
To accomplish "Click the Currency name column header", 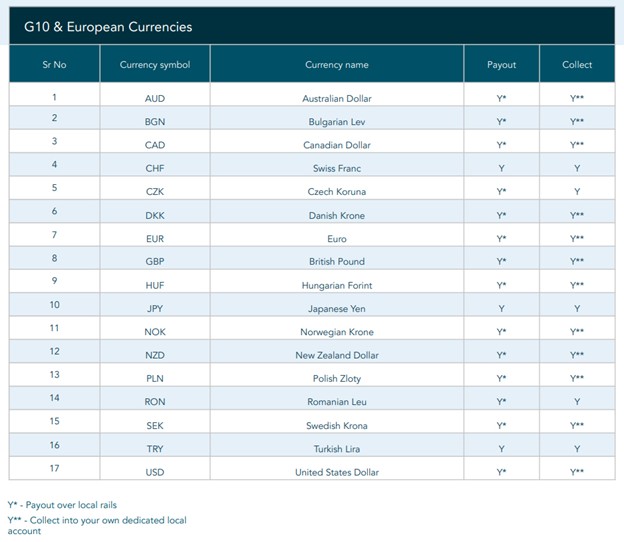I will tap(336, 64).
